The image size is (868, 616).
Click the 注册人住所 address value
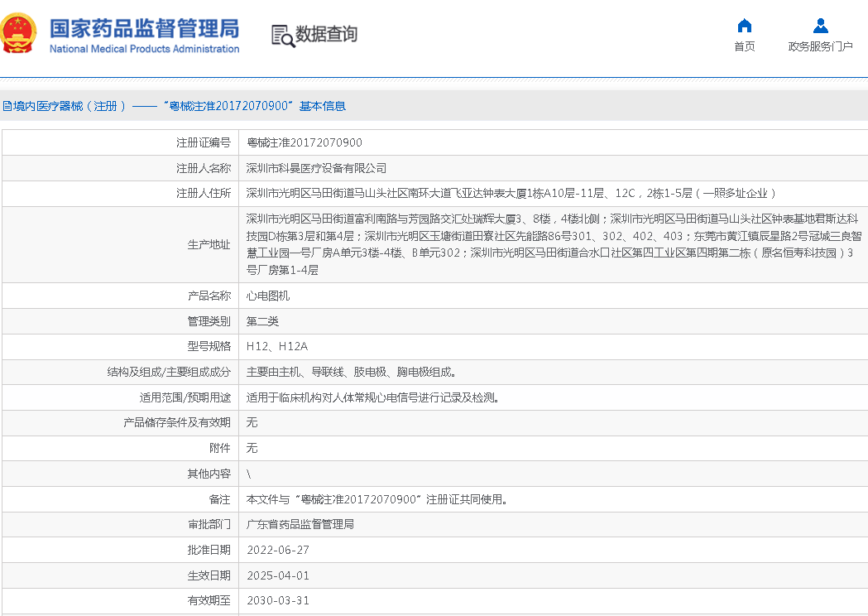511,194
